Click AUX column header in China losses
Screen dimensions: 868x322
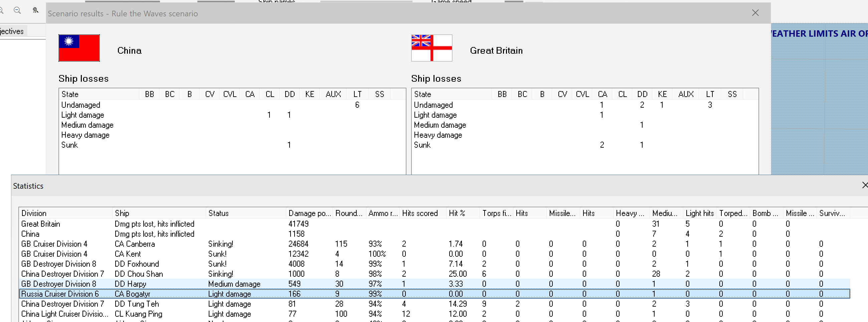pos(333,94)
